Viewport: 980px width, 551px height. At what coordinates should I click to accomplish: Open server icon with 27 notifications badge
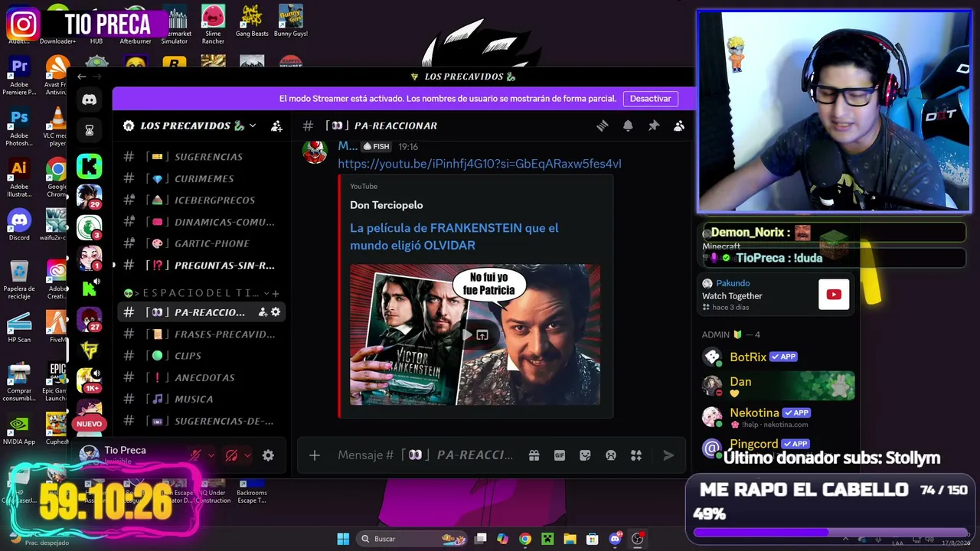pyautogui.click(x=90, y=319)
